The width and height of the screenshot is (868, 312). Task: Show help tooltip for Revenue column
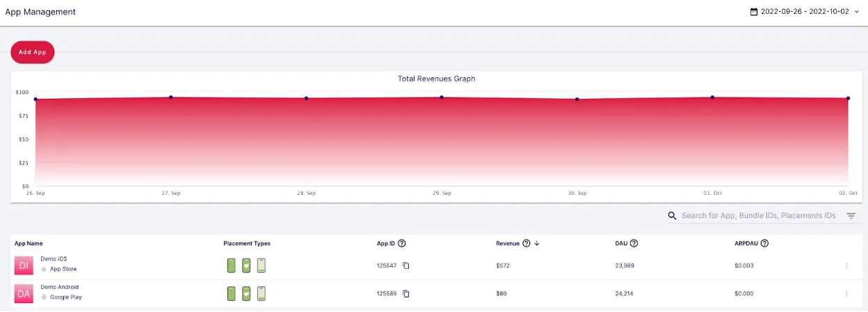click(526, 244)
